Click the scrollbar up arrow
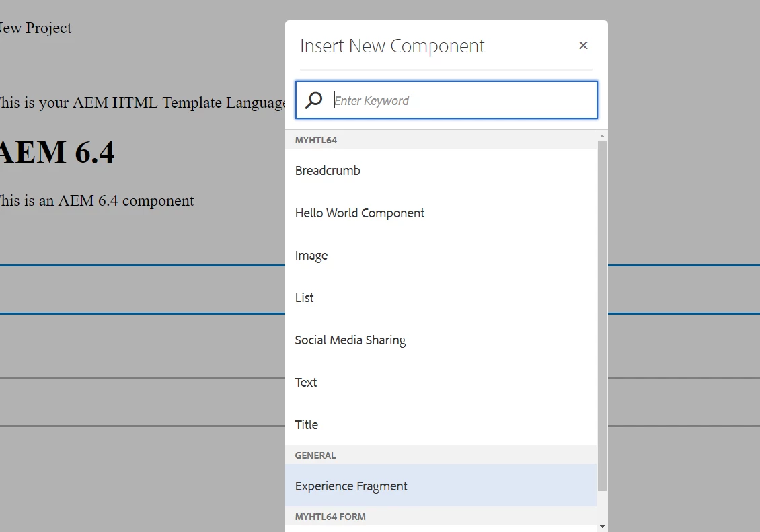 pos(602,136)
